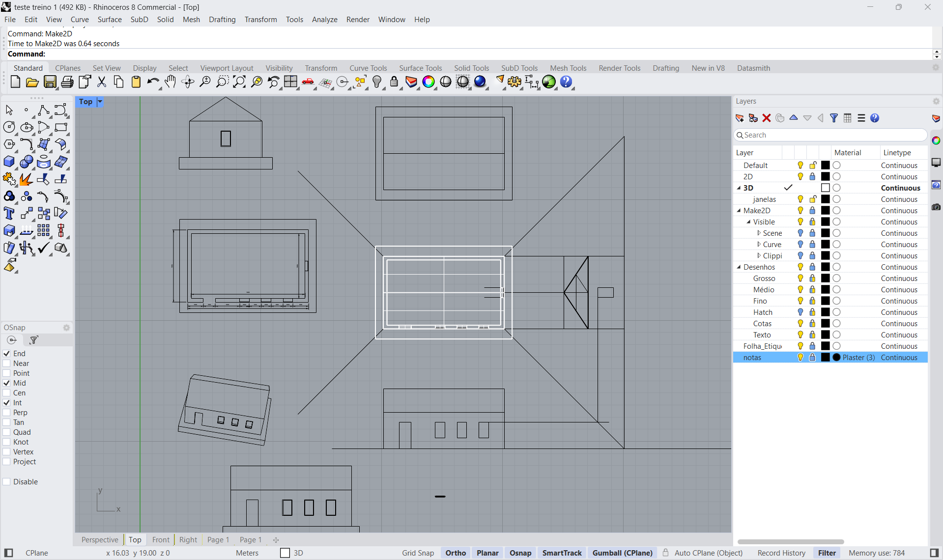The width and height of the screenshot is (943, 560).
Task: Expand the Scene sublayer
Action: 759,233
